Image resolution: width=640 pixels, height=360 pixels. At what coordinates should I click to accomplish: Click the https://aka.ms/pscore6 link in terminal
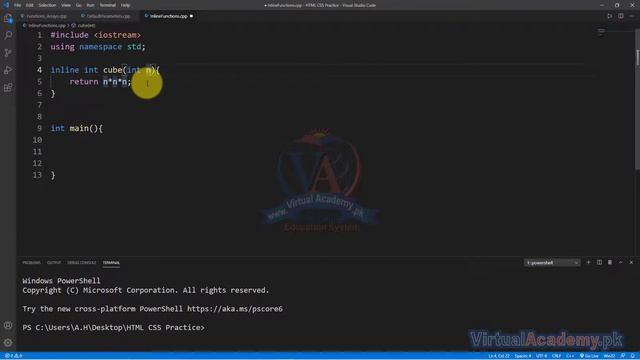[x=235, y=309]
